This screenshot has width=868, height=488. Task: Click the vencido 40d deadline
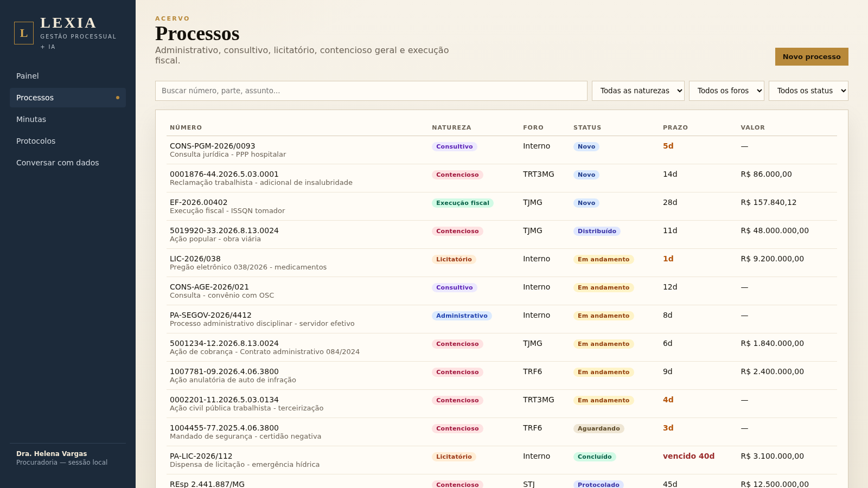pyautogui.click(x=688, y=456)
